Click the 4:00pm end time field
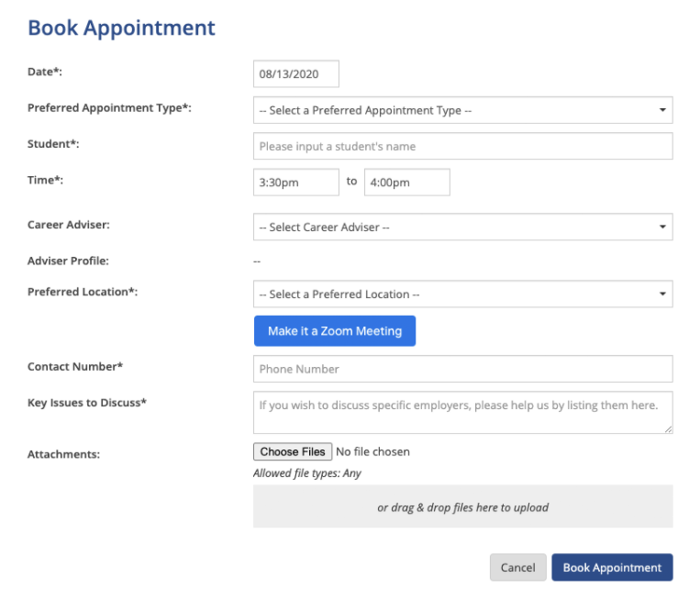700x600 pixels. click(x=406, y=183)
